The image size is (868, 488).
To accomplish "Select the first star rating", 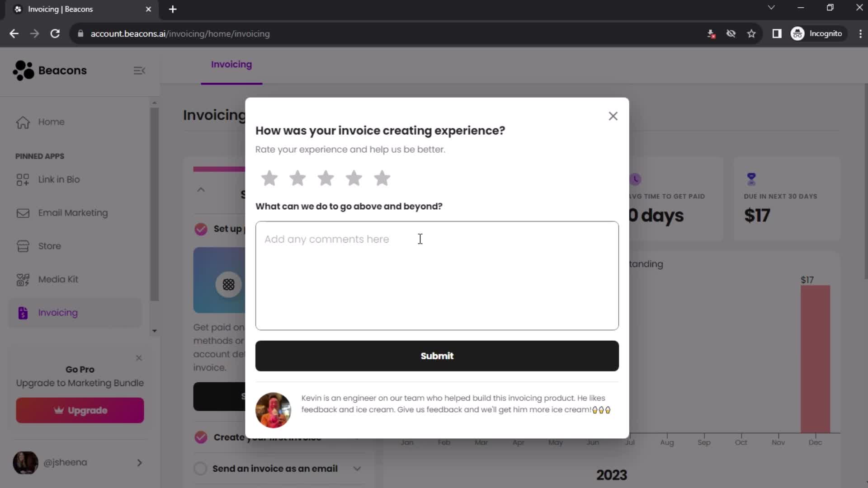I will tap(269, 178).
